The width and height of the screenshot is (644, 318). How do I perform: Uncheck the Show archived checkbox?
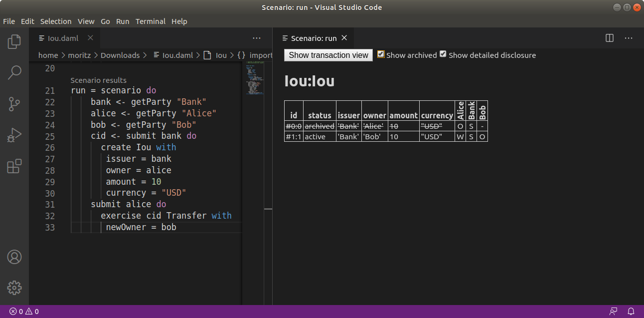click(381, 54)
